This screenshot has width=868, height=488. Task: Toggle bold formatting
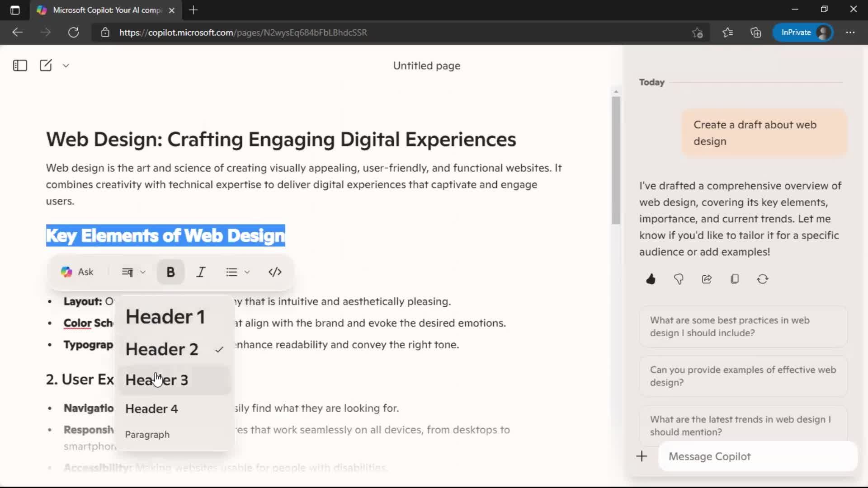(x=170, y=272)
